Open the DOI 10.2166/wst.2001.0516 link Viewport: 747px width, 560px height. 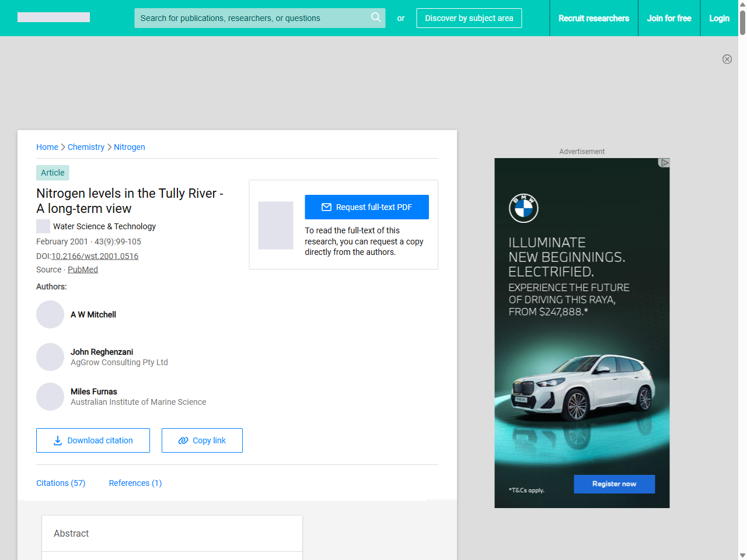pyautogui.click(x=95, y=256)
